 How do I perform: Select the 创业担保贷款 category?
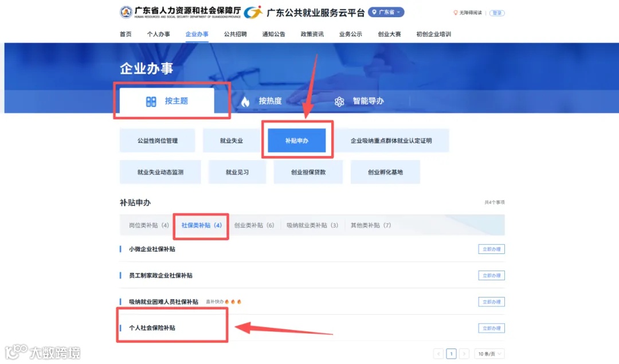pyautogui.click(x=308, y=172)
